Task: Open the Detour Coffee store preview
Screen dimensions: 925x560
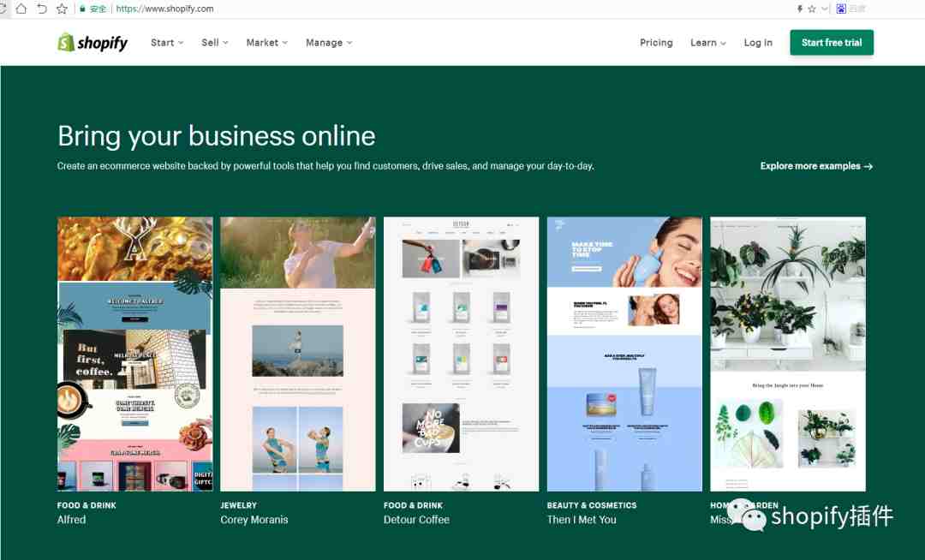Action: (462, 354)
